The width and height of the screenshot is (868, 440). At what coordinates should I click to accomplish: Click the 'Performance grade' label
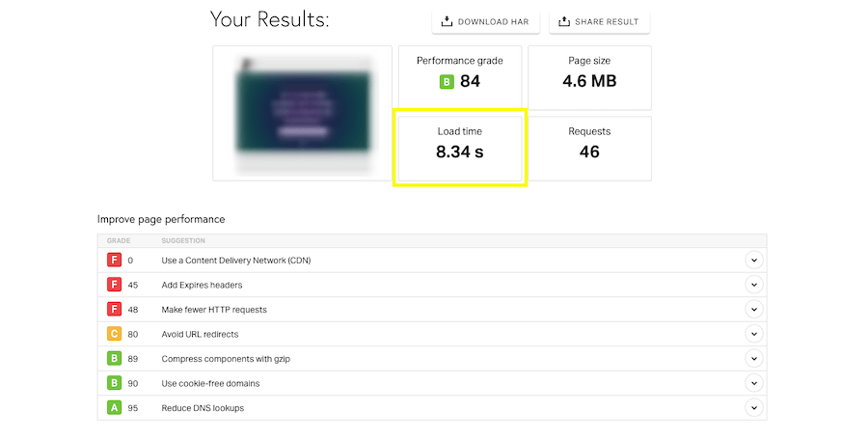click(x=459, y=61)
